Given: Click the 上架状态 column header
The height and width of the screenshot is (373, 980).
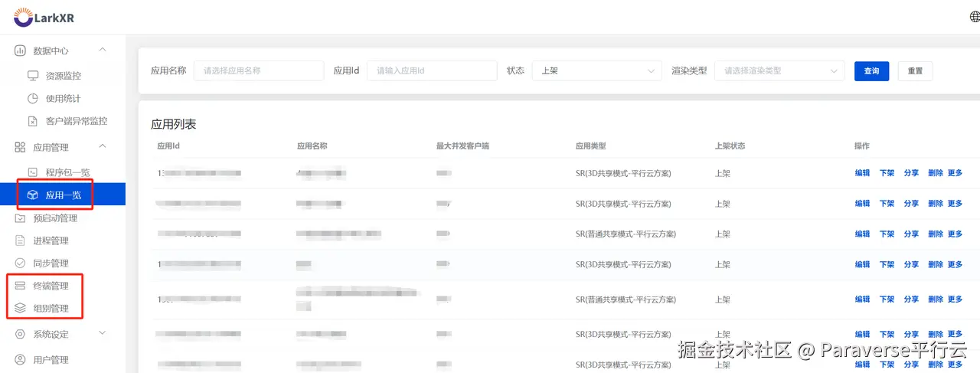Looking at the screenshot, I should point(730,146).
